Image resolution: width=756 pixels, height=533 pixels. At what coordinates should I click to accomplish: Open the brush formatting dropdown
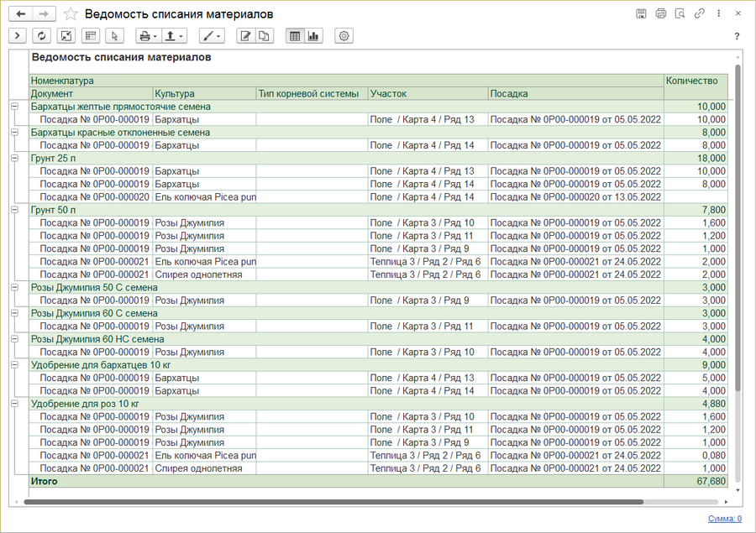tap(212, 36)
